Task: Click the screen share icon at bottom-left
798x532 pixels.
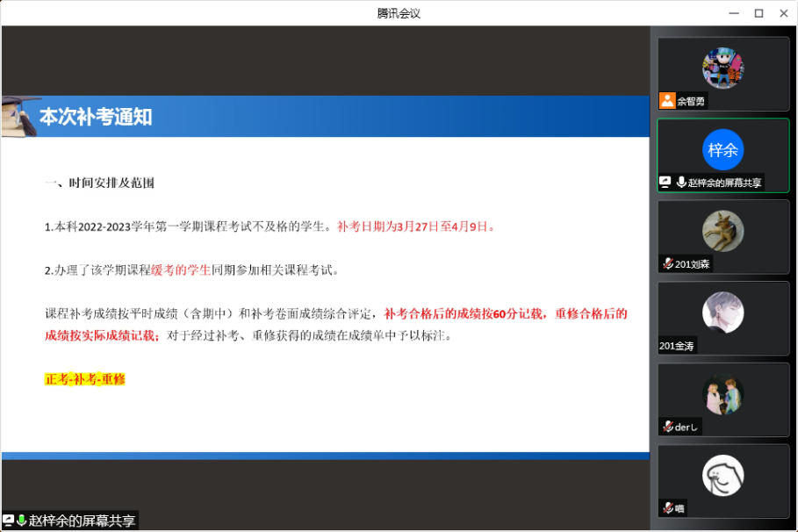Action: pyautogui.click(x=8, y=521)
